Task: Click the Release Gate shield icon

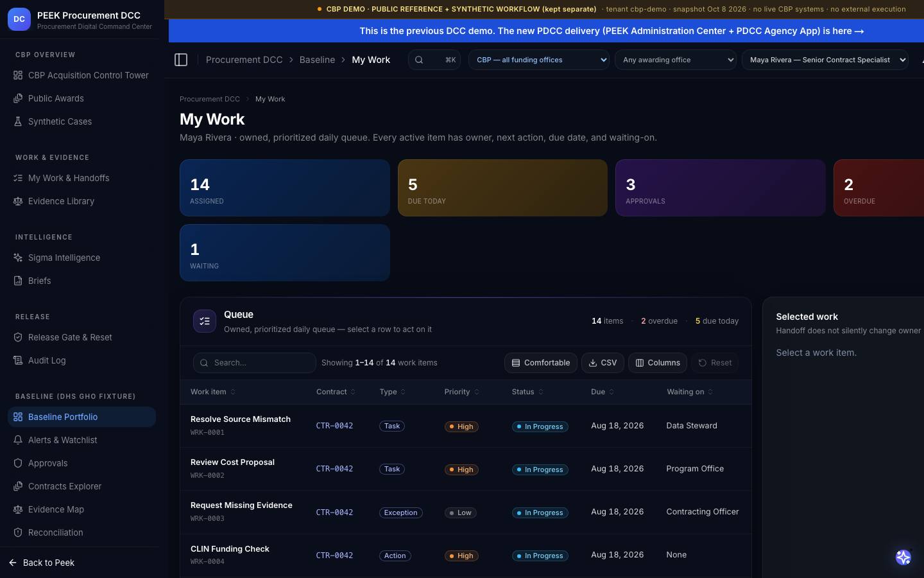Action: [x=18, y=337]
